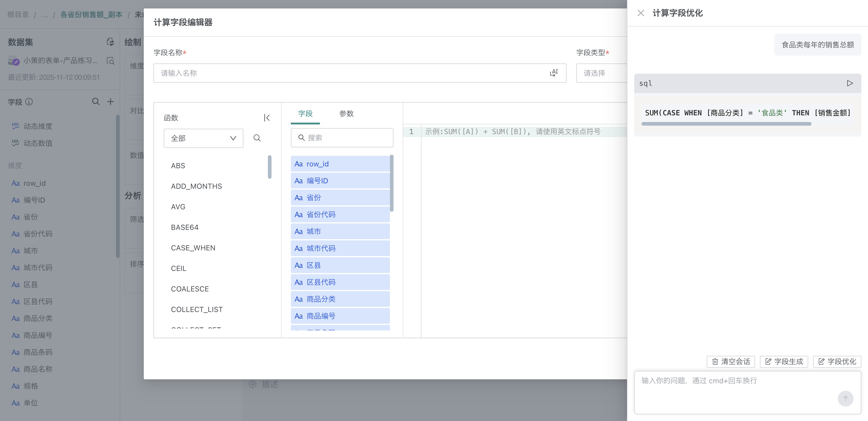Switch to the 参数 tab
Image resolution: width=868 pixels, height=421 pixels.
coord(346,114)
